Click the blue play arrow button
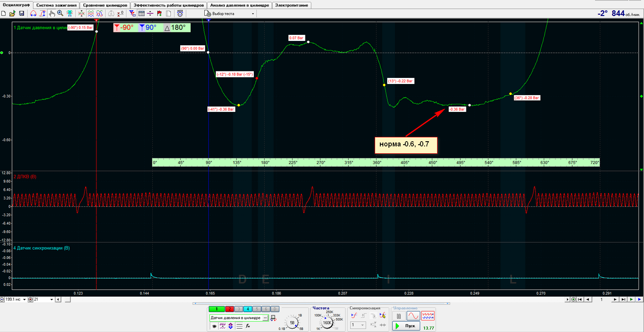The width and height of the screenshot is (644, 332). 639,299
